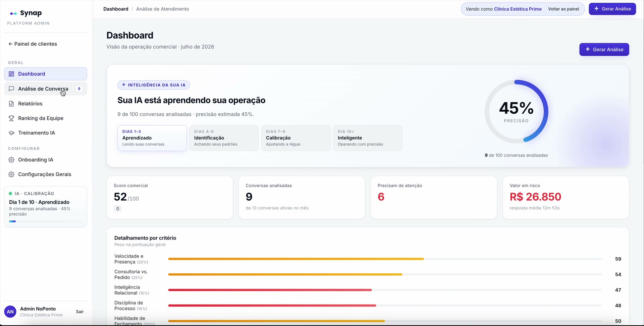This screenshot has height=326, width=644.
Task: Click the Velocidade e Presença score bar
Action: point(385,259)
